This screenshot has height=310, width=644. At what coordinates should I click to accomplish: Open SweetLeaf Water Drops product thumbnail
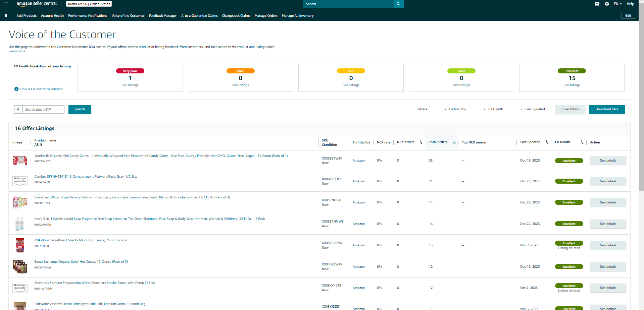20,202
